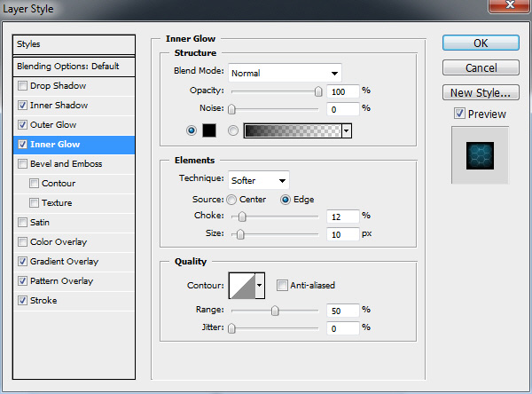Screen dimensions: 532x394
Task: Click the Opacity slider handle
Action: pos(318,91)
